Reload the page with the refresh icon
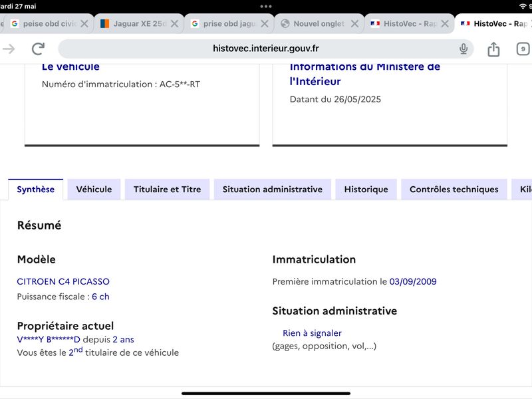Screen dimensions: 532x399 [38, 49]
